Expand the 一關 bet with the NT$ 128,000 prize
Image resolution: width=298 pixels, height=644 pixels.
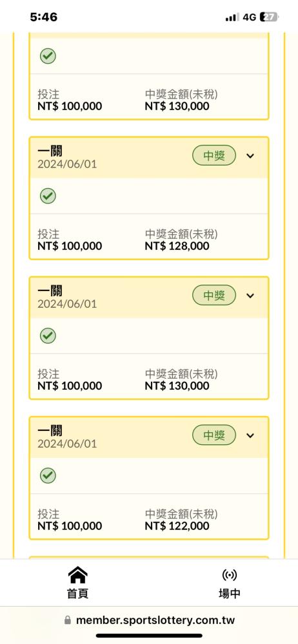click(250, 156)
